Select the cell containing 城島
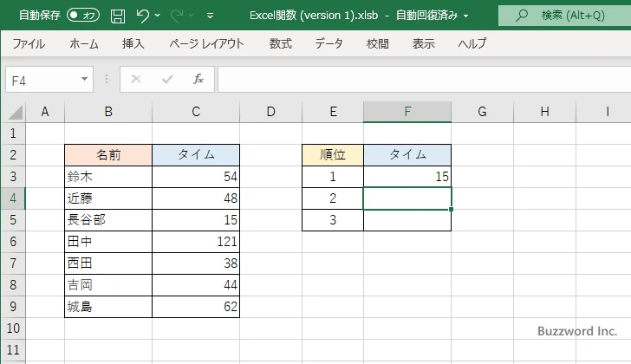The height and width of the screenshot is (364, 631). pyautogui.click(x=108, y=307)
